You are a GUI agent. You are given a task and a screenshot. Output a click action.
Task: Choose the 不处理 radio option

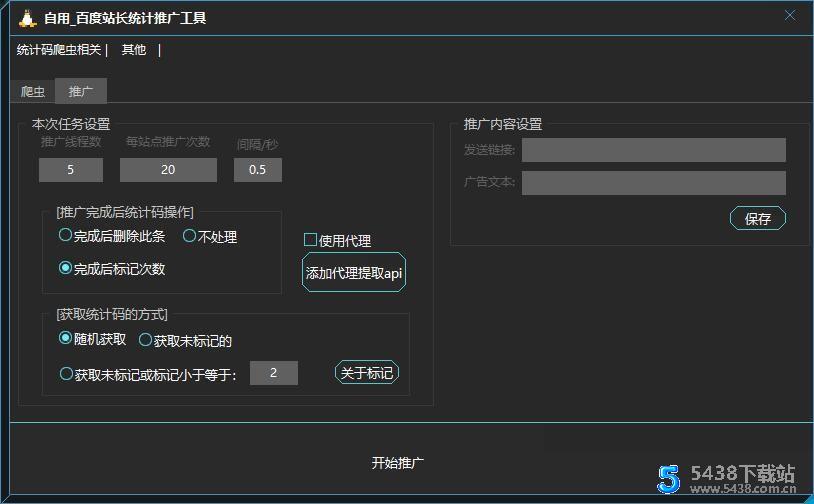click(189, 236)
